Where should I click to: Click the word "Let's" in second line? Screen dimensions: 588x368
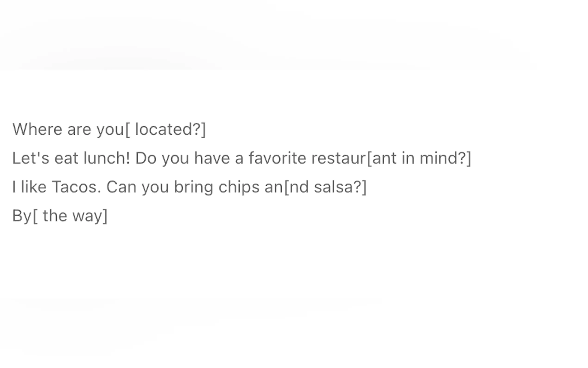tap(31, 158)
